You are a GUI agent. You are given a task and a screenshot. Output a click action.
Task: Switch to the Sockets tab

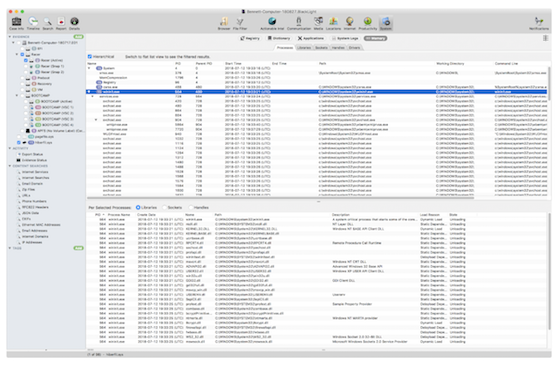(321, 47)
